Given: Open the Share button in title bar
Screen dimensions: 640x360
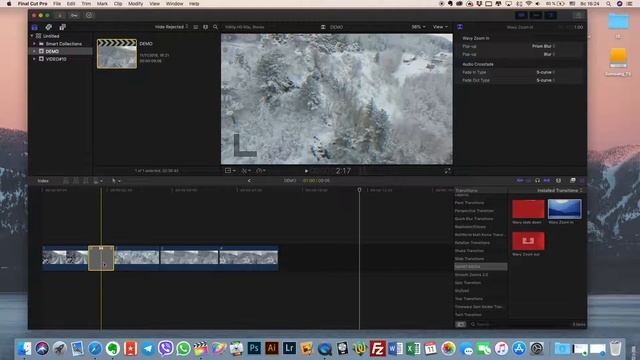Looking at the screenshot, I should point(578,15).
